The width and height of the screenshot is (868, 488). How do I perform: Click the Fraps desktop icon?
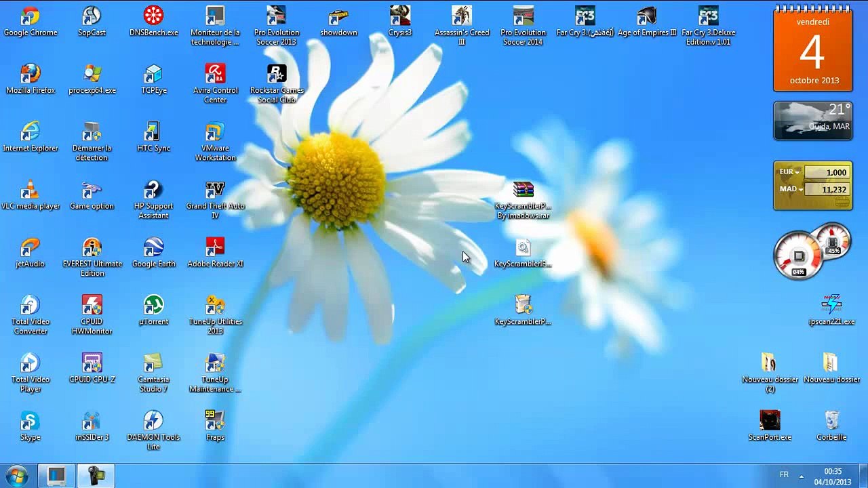[215, 426]
